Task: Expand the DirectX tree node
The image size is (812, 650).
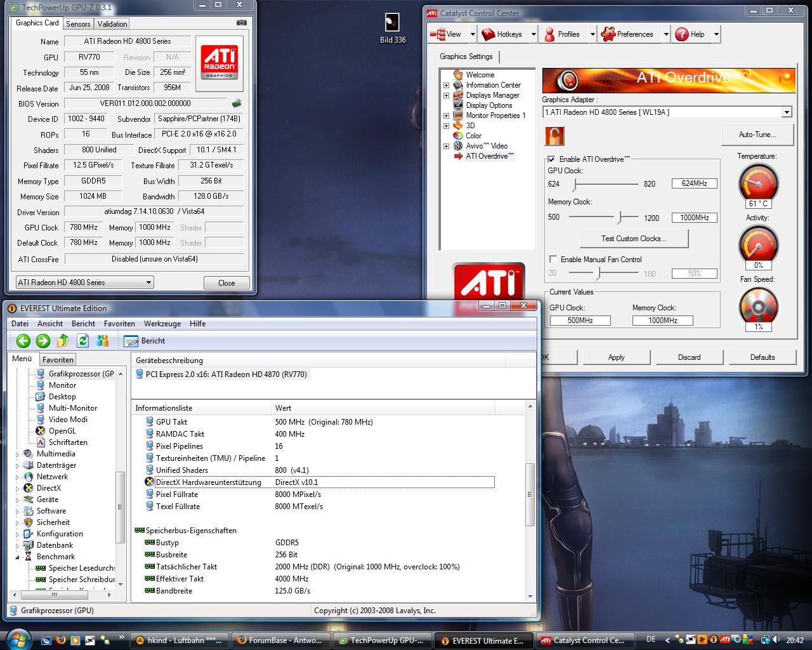Action: pyautogui.click(x=17, y=488)
